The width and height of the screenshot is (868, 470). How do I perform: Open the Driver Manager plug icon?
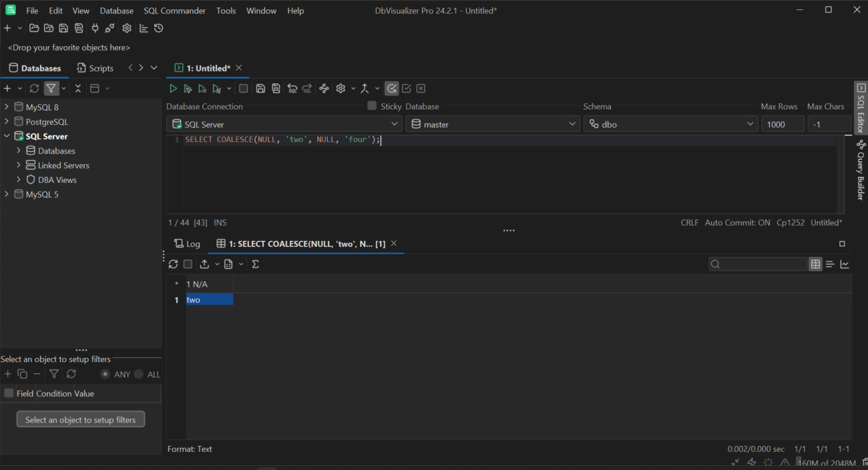(95, 28)
